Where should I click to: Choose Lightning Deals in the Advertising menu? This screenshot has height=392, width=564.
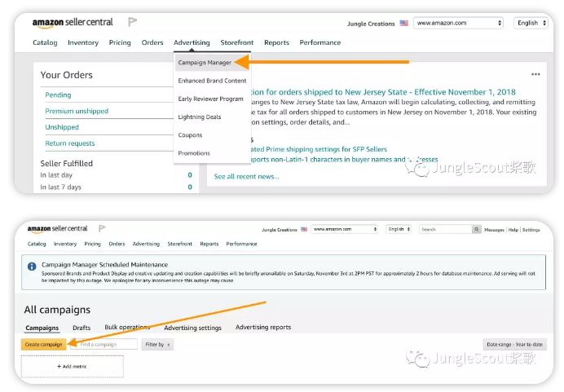(200, 117)
